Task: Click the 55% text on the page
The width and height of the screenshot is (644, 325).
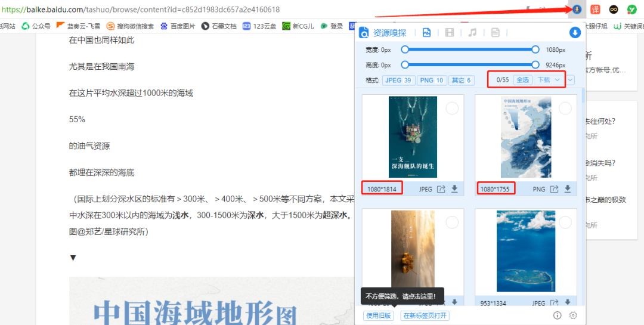Action: (x=77, y=119)
